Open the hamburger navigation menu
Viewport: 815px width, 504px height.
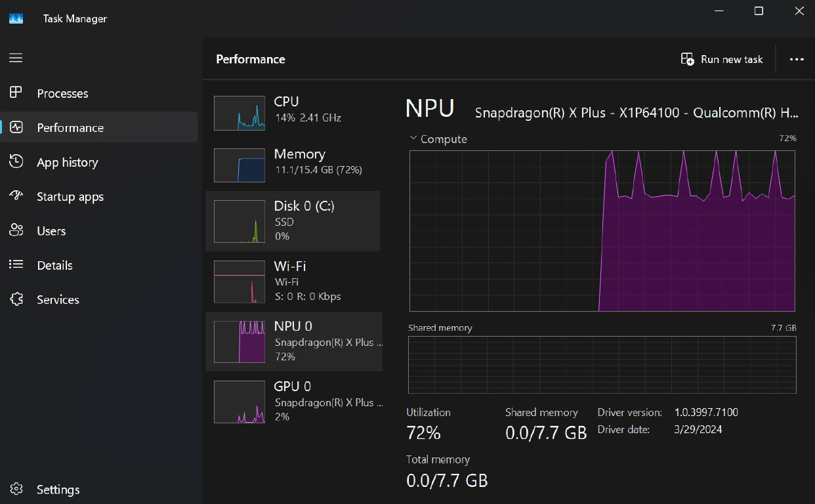pyautogui.click(x=16, y=58)
